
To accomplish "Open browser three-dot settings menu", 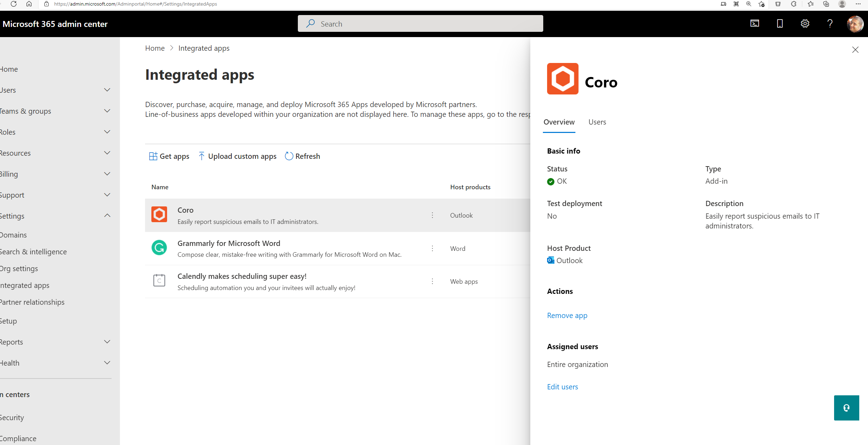I will (x=858, y=4).
